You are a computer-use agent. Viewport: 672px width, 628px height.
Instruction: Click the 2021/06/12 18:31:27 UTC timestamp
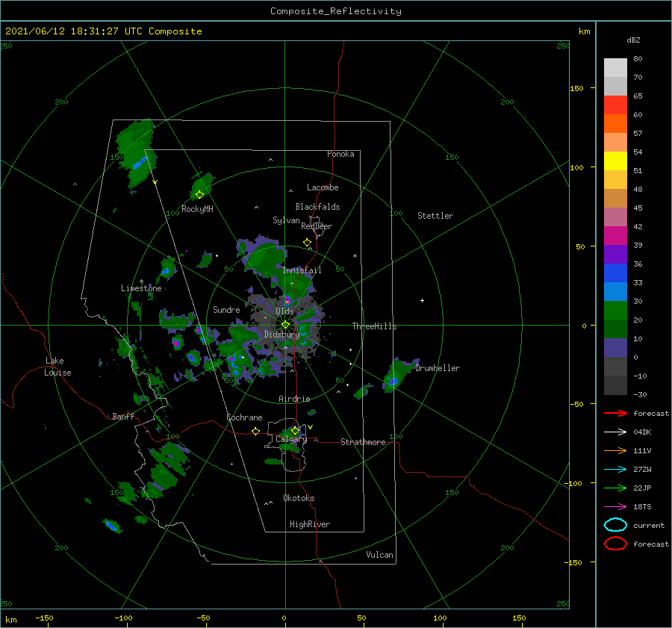[x=103, y=31]
